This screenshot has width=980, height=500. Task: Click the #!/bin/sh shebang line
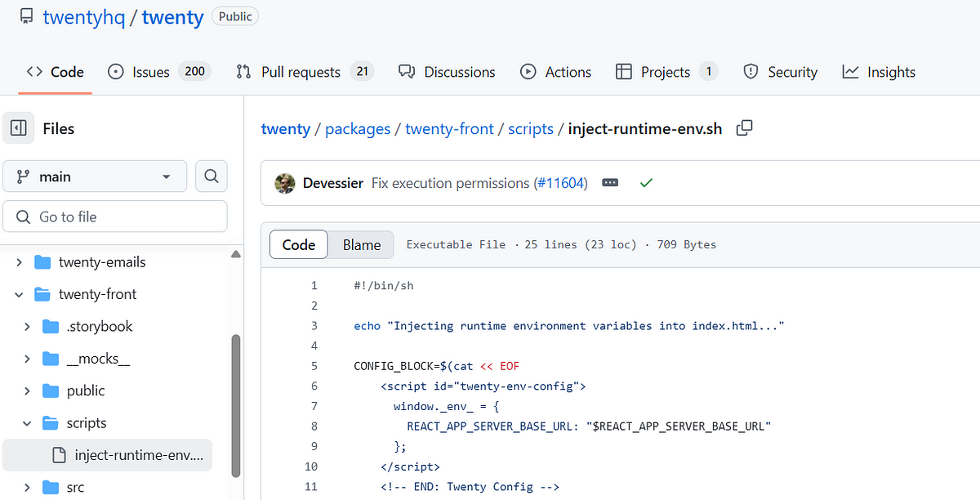tap(384, 286)
